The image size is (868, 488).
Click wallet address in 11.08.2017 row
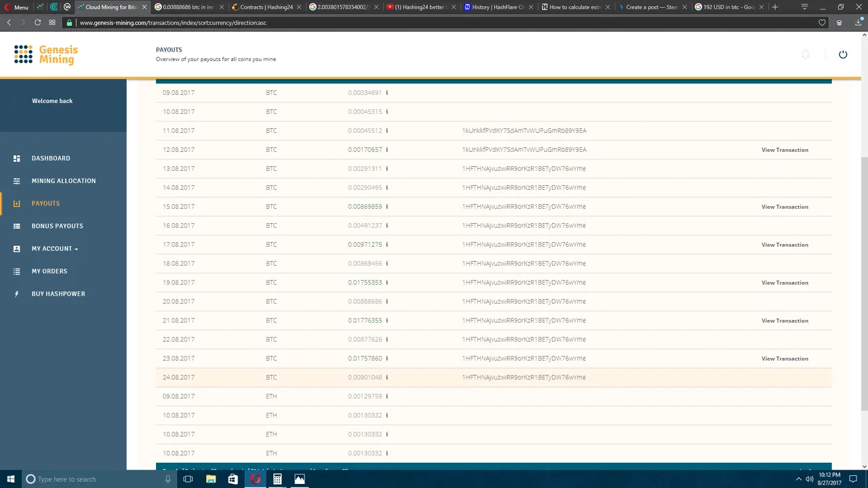524,131
